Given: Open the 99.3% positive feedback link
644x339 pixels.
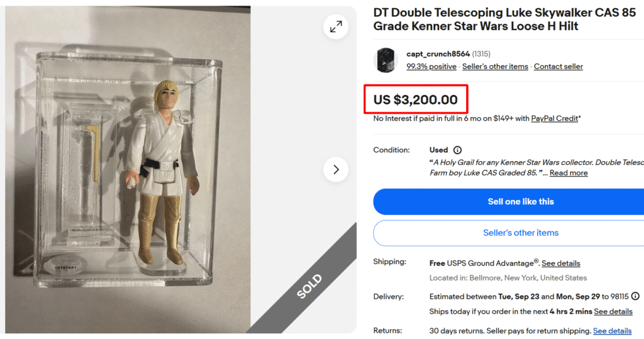Looking at the screenshot, I should coord(431,67).
